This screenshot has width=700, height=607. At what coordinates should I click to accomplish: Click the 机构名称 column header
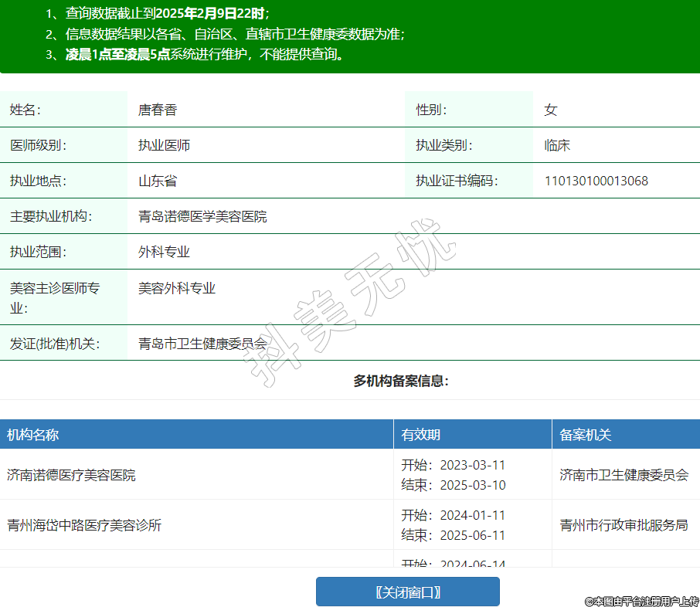[33, 435]
